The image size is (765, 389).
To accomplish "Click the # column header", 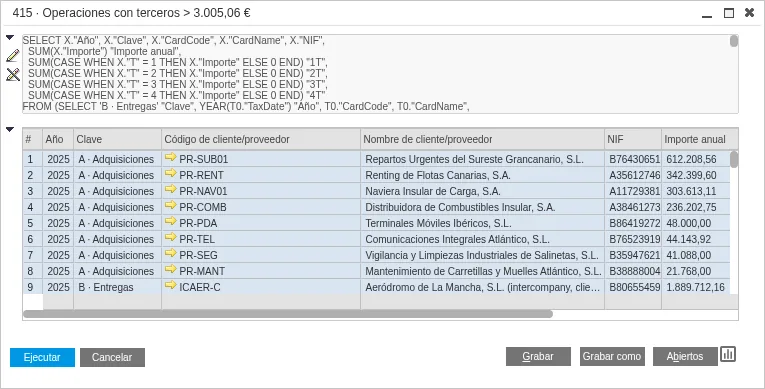I will click(x=33, y=139).
